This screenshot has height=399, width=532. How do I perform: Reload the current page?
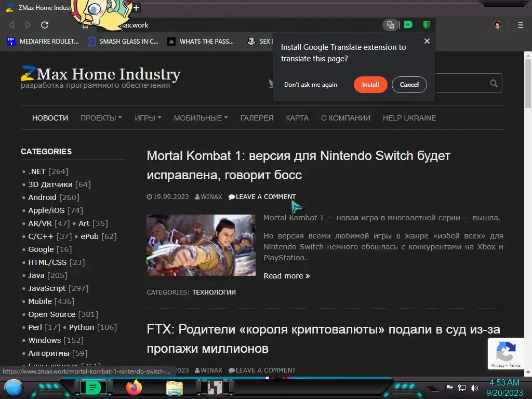(x=45, y=25)
